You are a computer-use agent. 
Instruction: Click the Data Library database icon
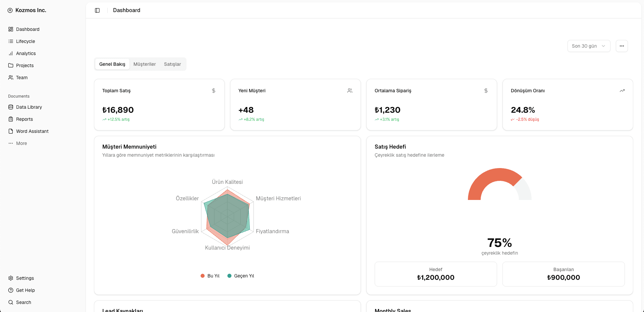point(11,107)
